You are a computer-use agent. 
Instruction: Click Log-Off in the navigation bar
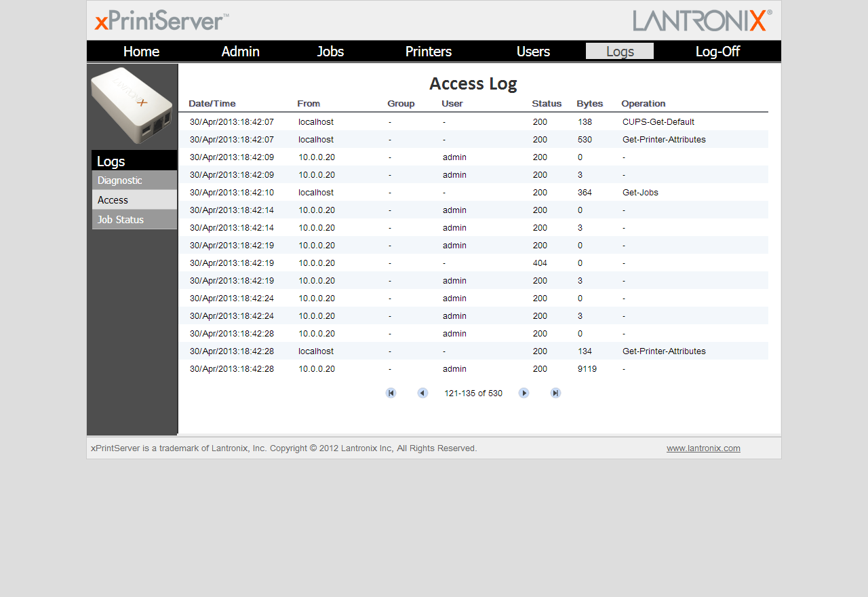point(717,52)
